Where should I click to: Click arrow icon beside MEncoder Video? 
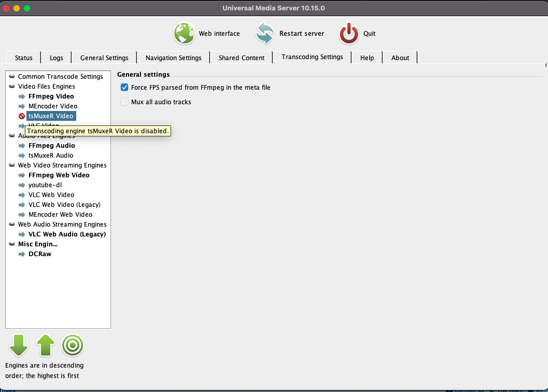[x=22, y=106]
